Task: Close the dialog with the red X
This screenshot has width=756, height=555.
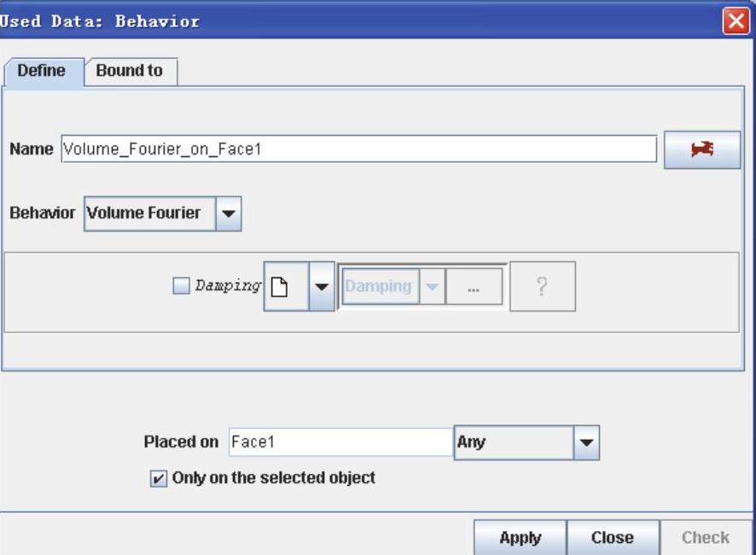Action: (735, 21)
